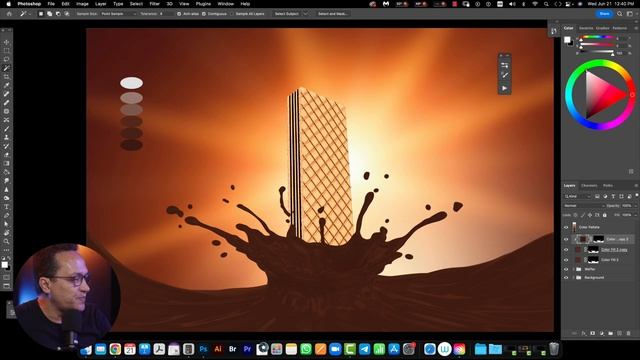
Task: Click the Home icon in options bar
Action: (9, 13)
